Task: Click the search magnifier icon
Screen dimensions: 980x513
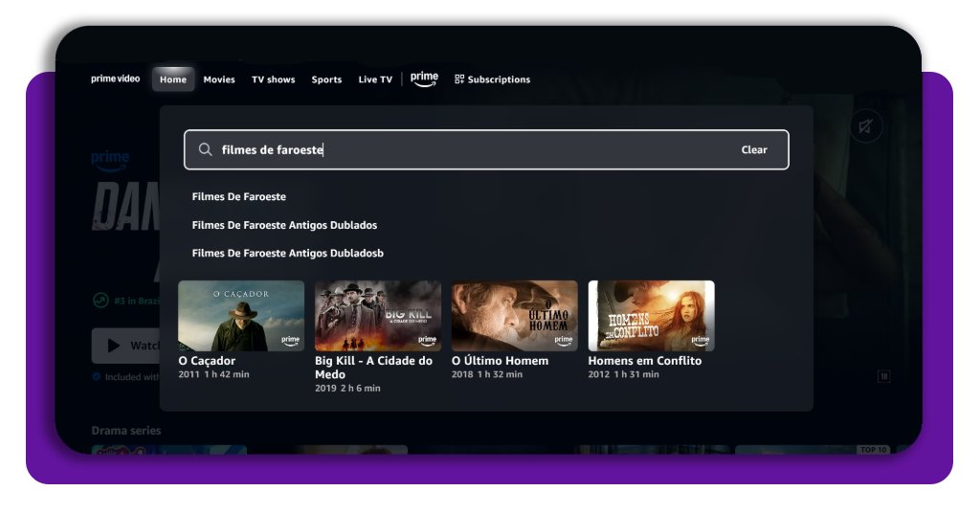Action: click(205, 149)
